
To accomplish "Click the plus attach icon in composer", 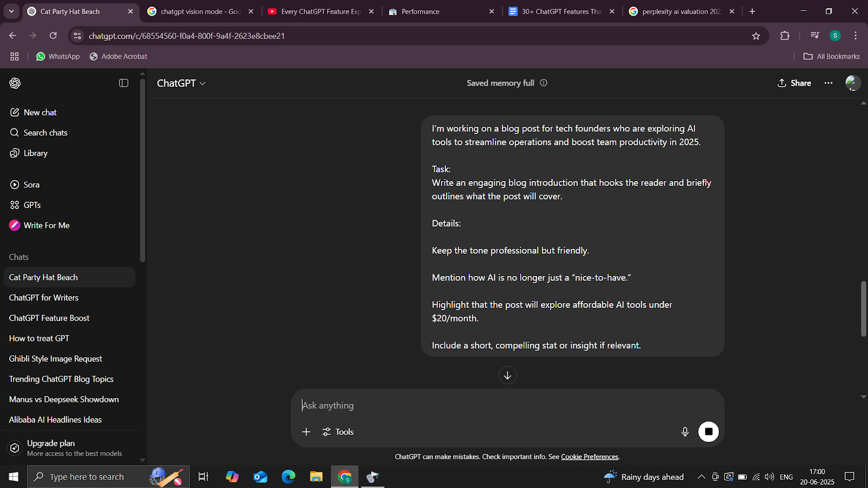I will pyautogui.click(x=306, y=432).
